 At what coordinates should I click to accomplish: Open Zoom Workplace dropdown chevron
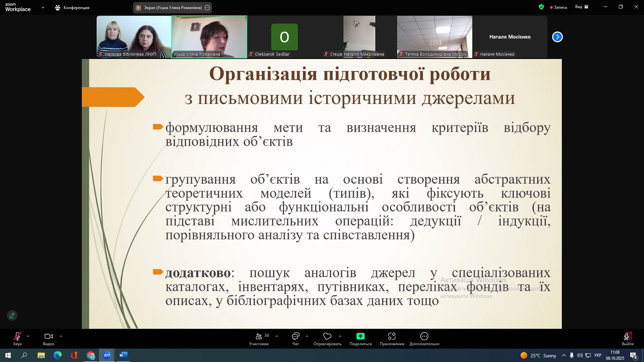[43, 7]
